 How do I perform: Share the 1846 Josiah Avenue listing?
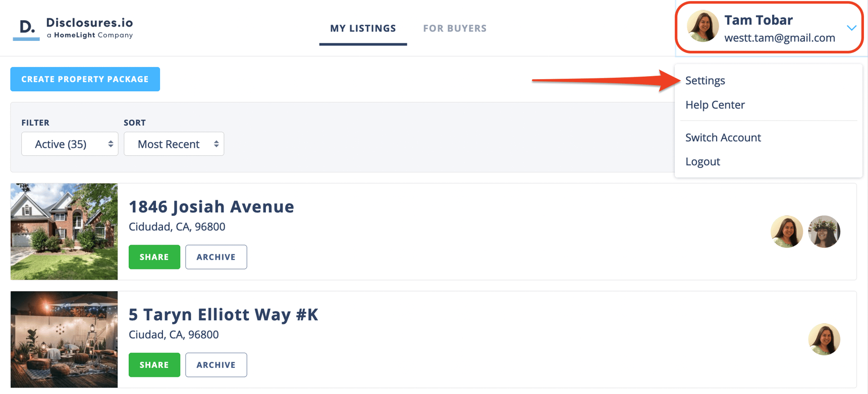click(x=154, y=257)
